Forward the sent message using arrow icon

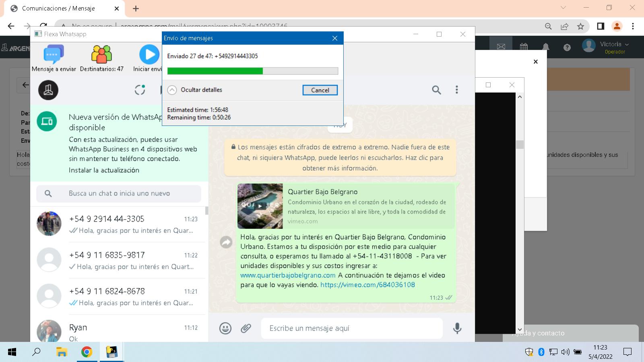pos(226,242)
